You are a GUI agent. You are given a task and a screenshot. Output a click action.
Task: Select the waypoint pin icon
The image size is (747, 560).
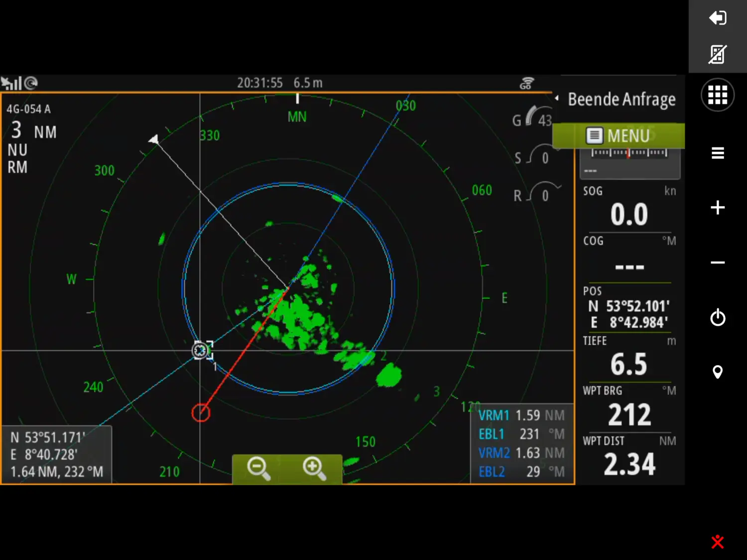(x=718, y=372)
